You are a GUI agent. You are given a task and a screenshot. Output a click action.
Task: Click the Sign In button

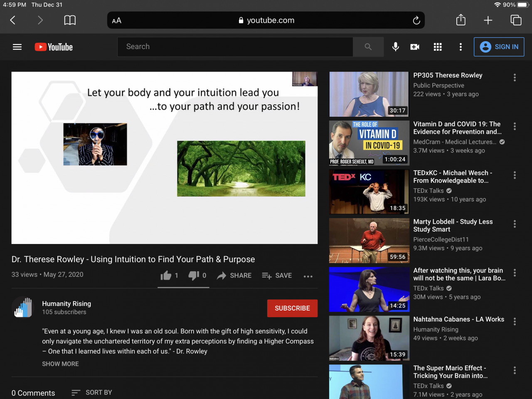(499, 47)
